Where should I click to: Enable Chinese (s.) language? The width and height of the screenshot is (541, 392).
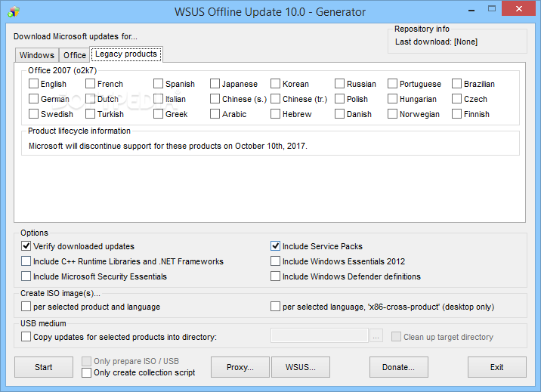[x=215, y=99]
